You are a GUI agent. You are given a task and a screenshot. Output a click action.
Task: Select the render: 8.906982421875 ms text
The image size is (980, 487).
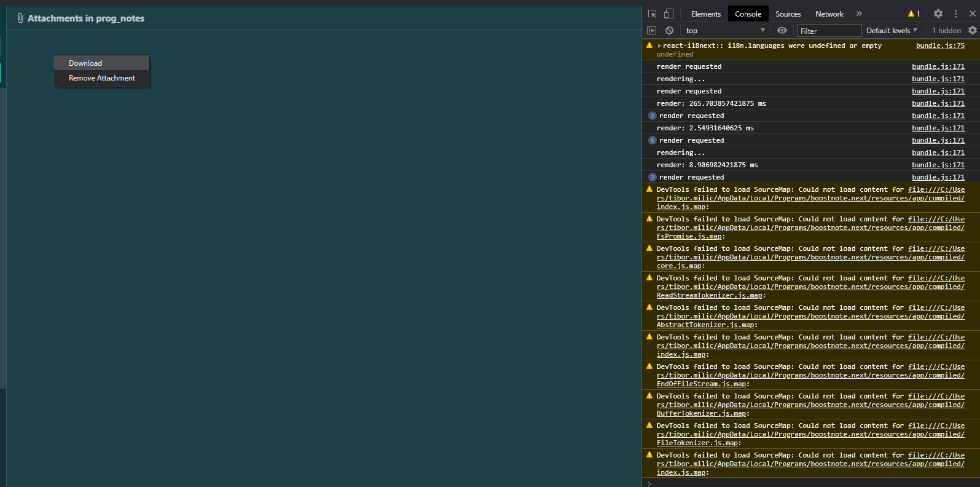707,165
